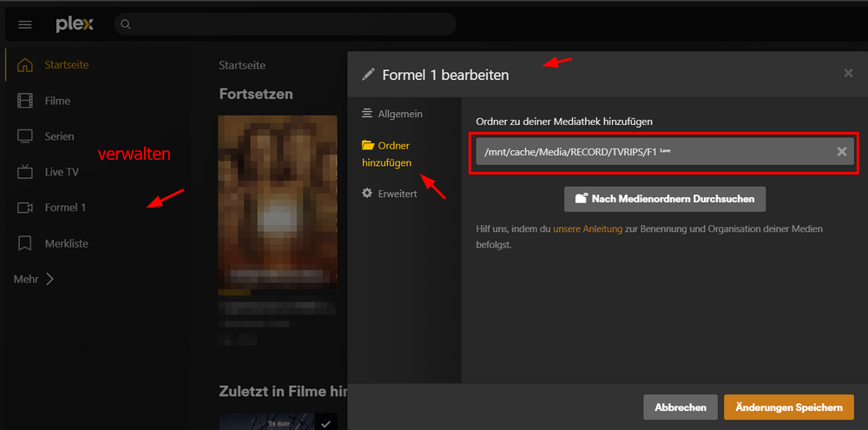
Task: Click the Startseite home icon
Action: click(25, 65)
